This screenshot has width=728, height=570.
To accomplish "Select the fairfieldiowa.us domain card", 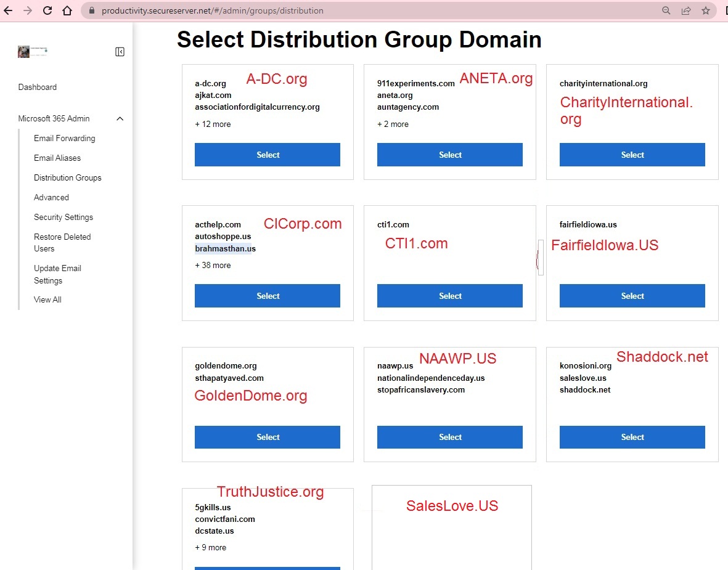I will click(x=632, y=296).
